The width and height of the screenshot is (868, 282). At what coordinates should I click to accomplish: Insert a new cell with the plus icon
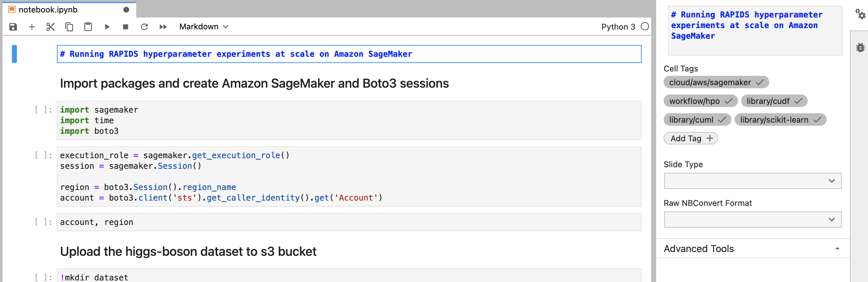click(32, 27)
